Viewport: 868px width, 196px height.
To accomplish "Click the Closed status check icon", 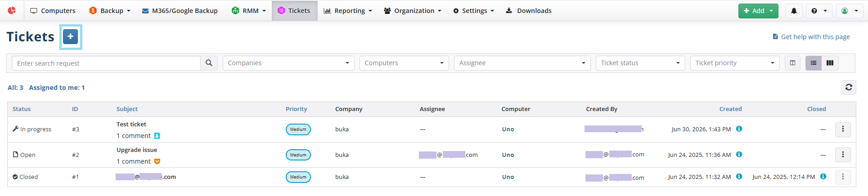I will click(15, 177).
